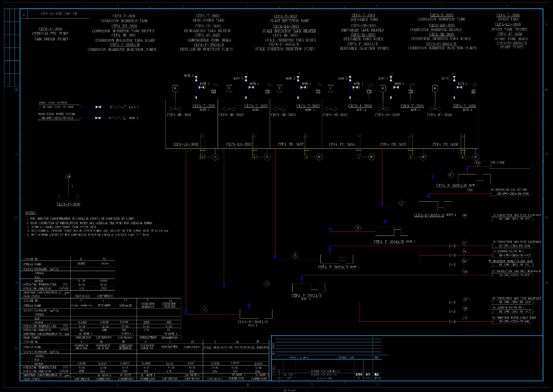Click note 1 about injection concentration confirmed by client
Screen dimensions: 553x392
click(x=81, y=219)
